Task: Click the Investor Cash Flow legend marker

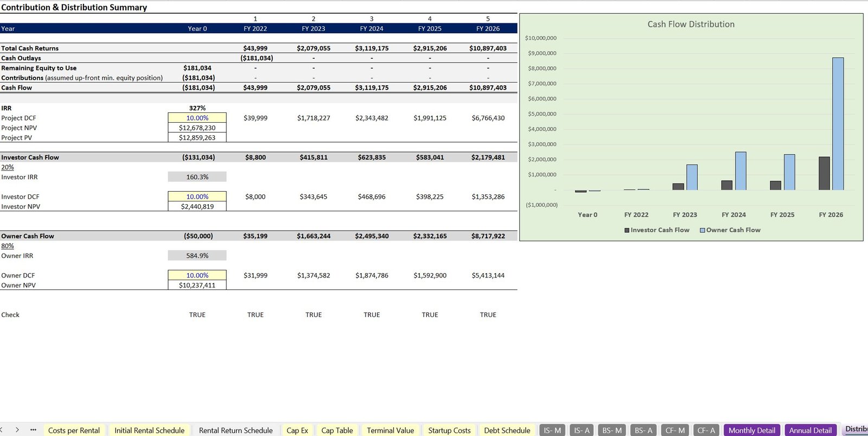Action: tap(627, 230)
